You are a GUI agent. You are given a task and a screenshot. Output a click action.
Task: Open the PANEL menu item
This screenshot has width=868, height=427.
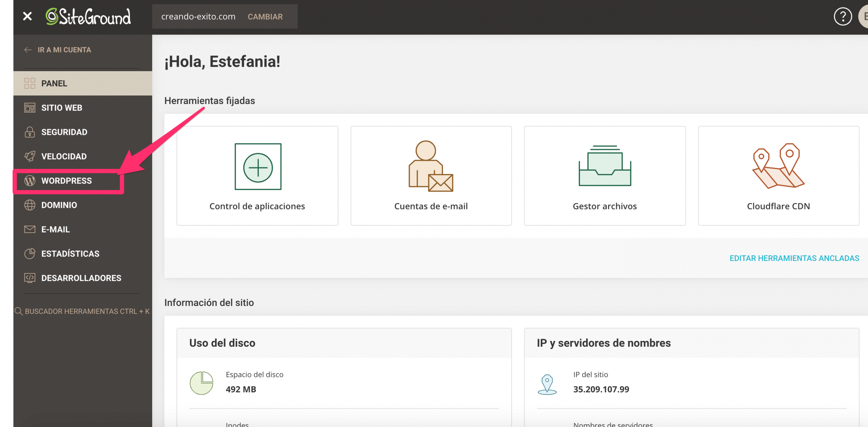83,83
